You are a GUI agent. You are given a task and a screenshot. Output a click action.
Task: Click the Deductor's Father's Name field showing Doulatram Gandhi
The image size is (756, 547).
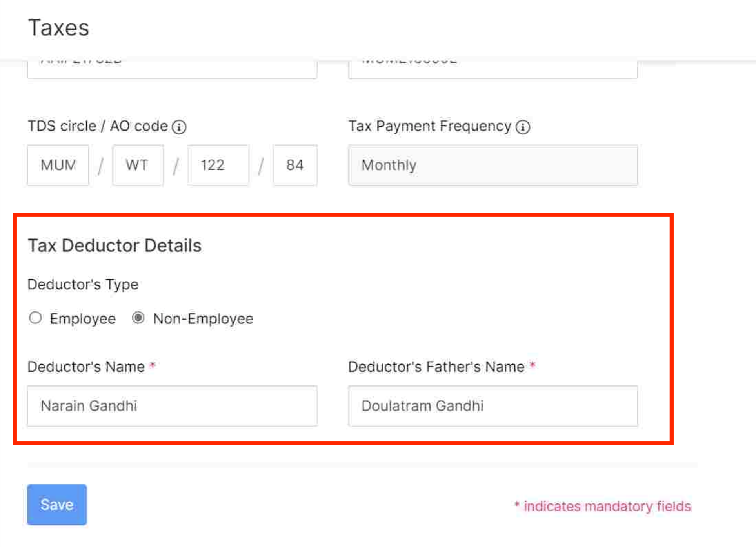[x=492, y=406]
